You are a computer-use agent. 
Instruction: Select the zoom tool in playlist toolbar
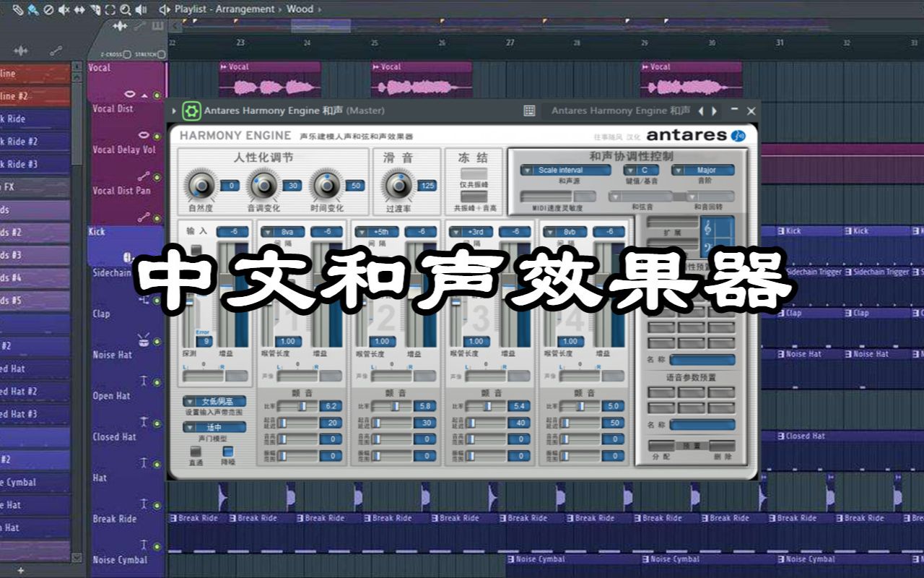[126, 9]
